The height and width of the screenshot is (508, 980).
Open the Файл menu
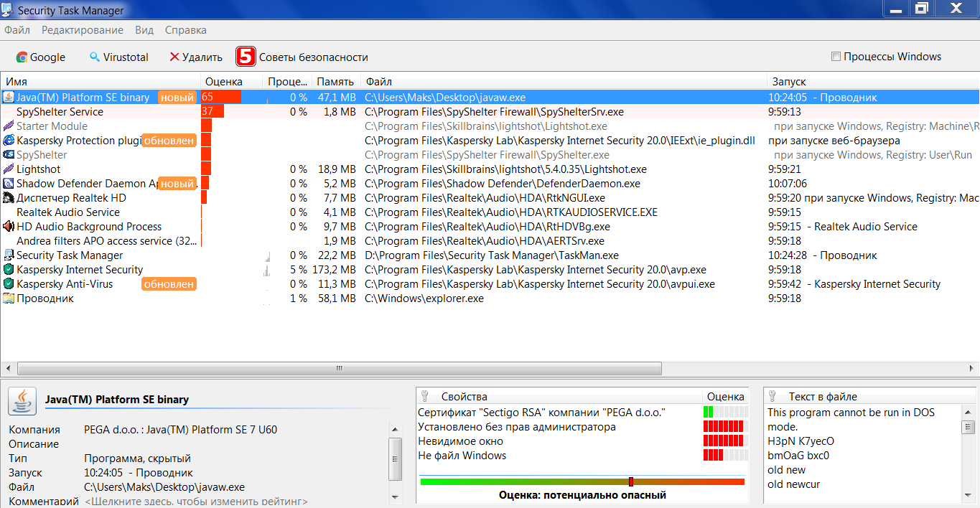click(x=17, y=30)
